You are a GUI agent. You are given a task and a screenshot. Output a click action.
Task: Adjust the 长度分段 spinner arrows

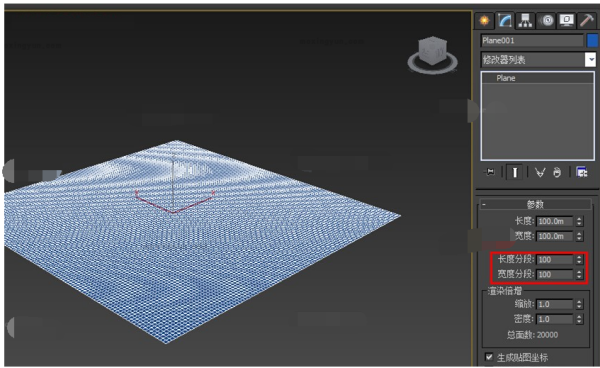(579, 260)
